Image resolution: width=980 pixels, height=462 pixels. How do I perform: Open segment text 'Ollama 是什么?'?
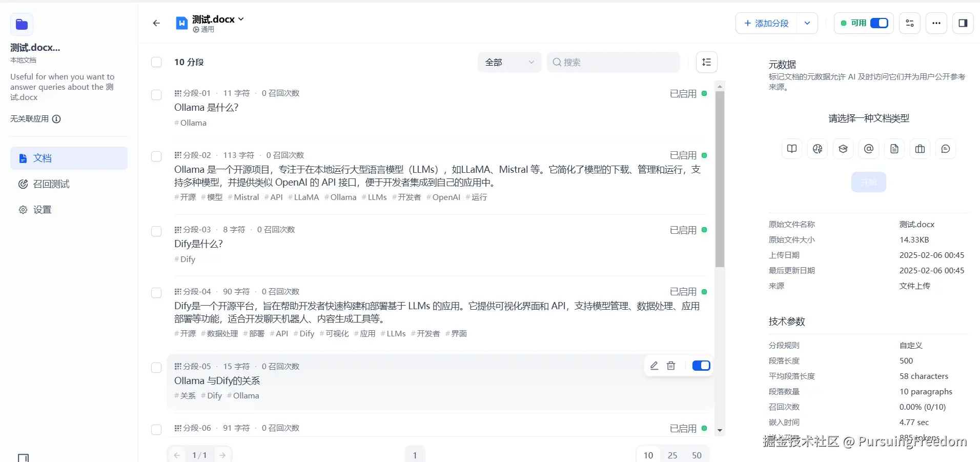coord(207,108)
